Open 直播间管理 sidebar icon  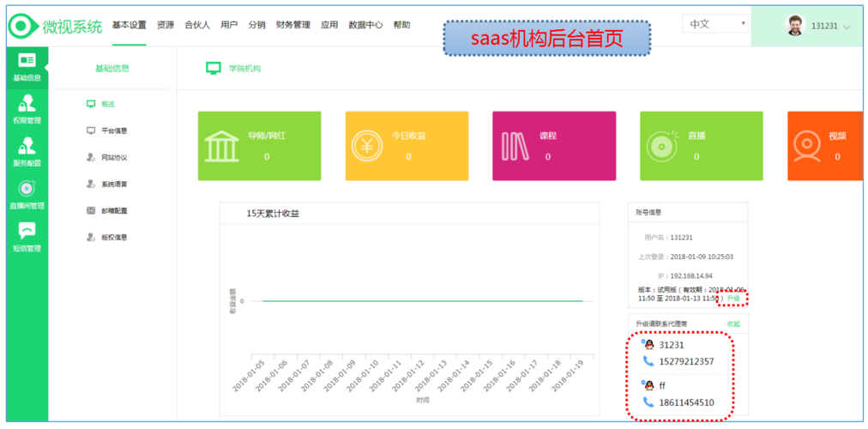(27, 190)
